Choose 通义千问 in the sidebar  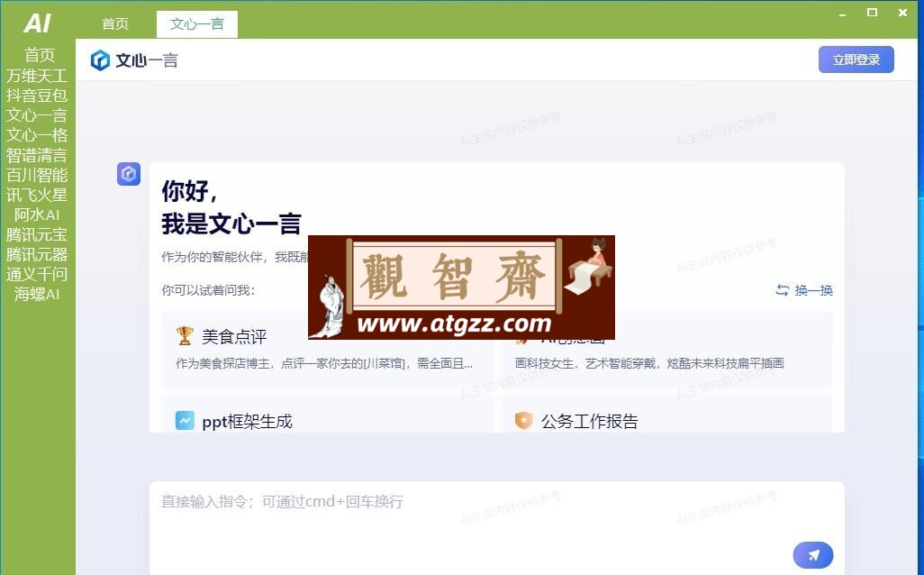click(x=37, y=274)
